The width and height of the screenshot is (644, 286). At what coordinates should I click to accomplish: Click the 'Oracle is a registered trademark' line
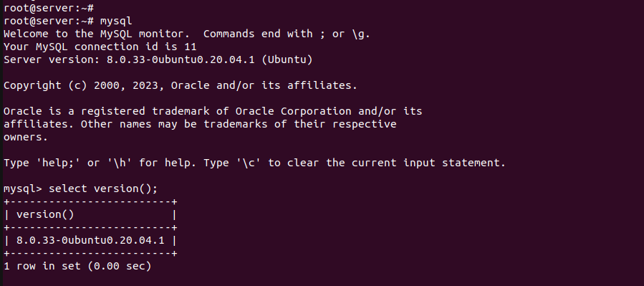[213, 111]
